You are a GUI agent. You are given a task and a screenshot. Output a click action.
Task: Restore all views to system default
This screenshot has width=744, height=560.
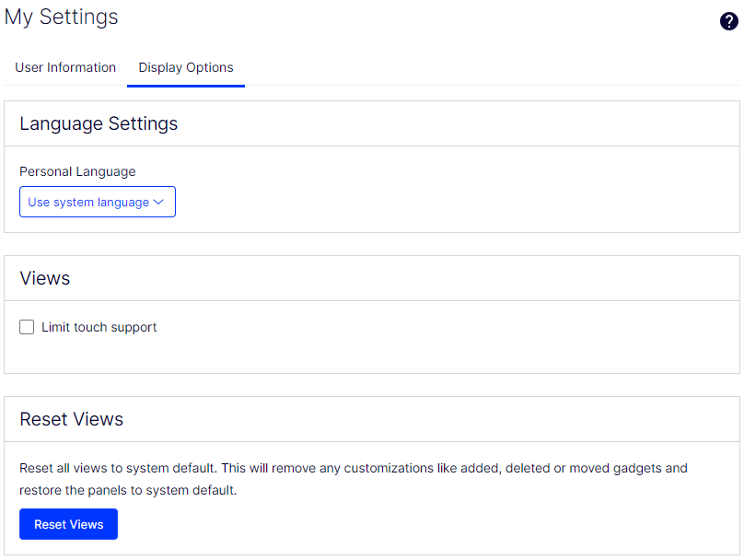point(68,524)
